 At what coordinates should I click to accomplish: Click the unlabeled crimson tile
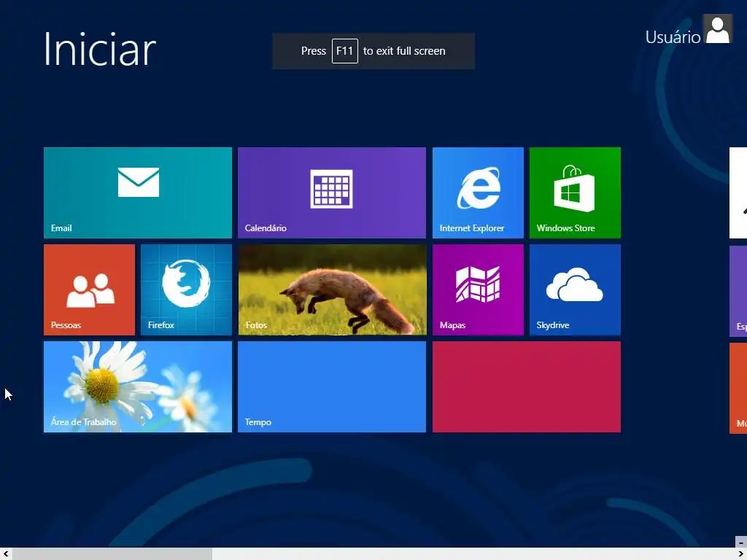click(527, 386)
